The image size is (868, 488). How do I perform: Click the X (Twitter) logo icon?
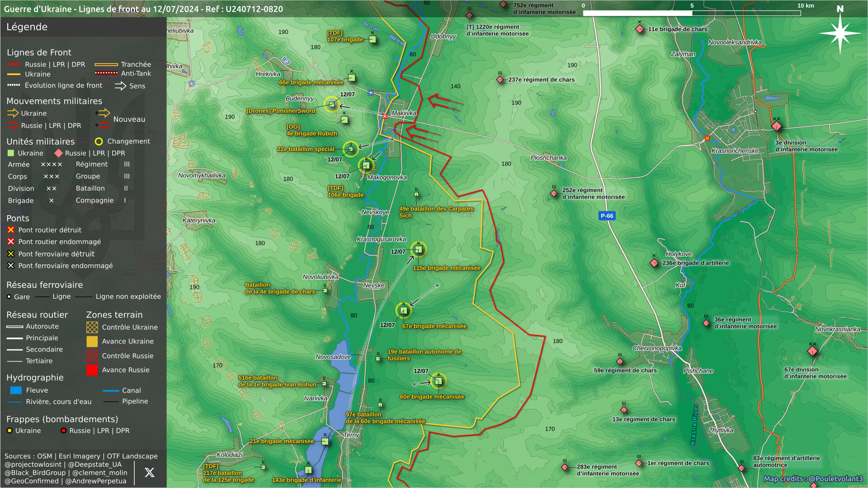(x=149, y=473)
